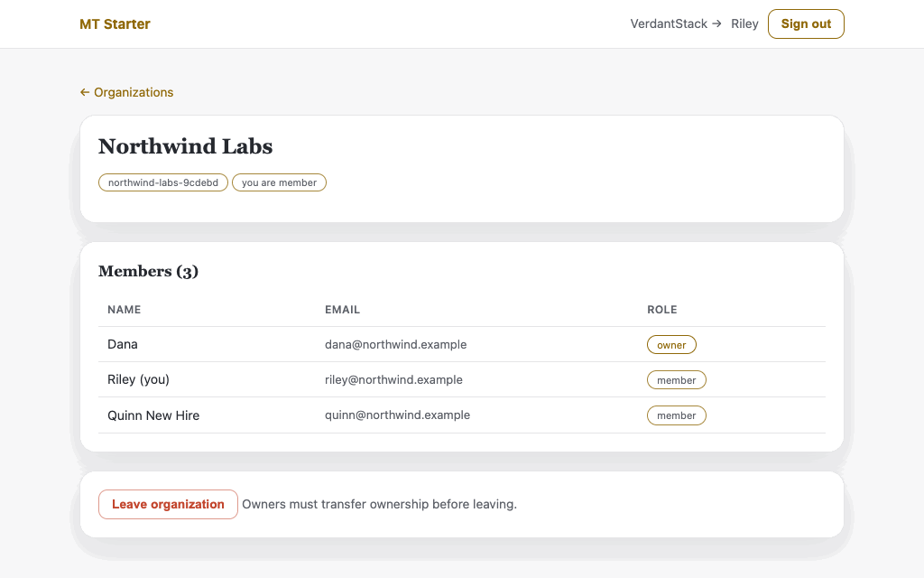Click the owner role badge for Dana
This screenshot has height=578, width=924.
coord(671,345)
